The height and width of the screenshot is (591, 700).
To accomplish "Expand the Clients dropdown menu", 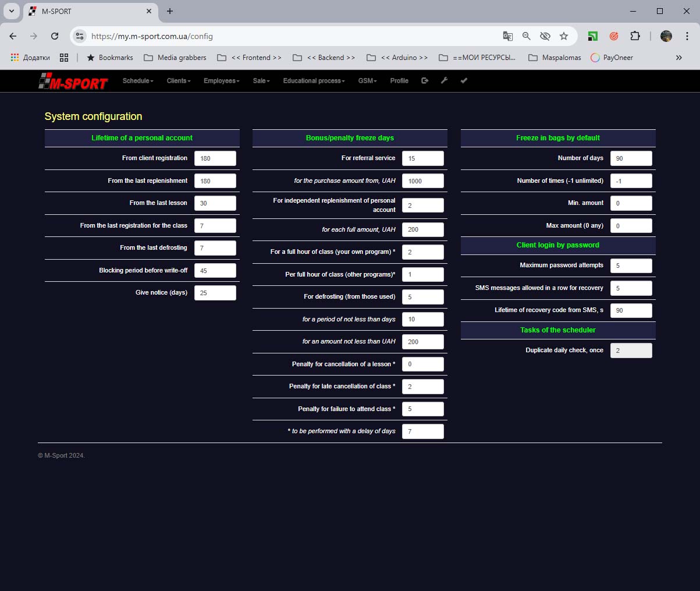I will [179, 81].
